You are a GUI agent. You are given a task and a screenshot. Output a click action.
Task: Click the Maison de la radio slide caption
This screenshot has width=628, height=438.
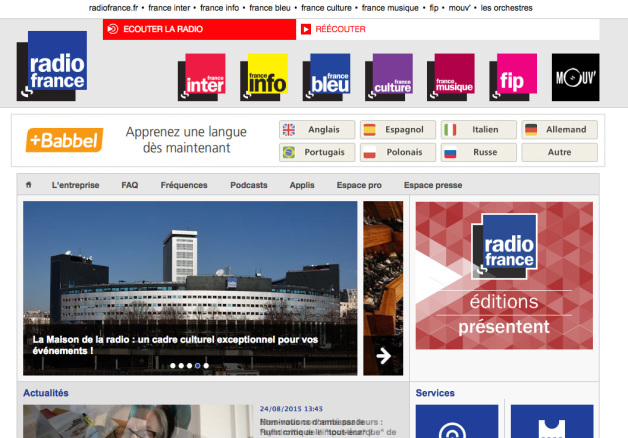pos(175,345)
